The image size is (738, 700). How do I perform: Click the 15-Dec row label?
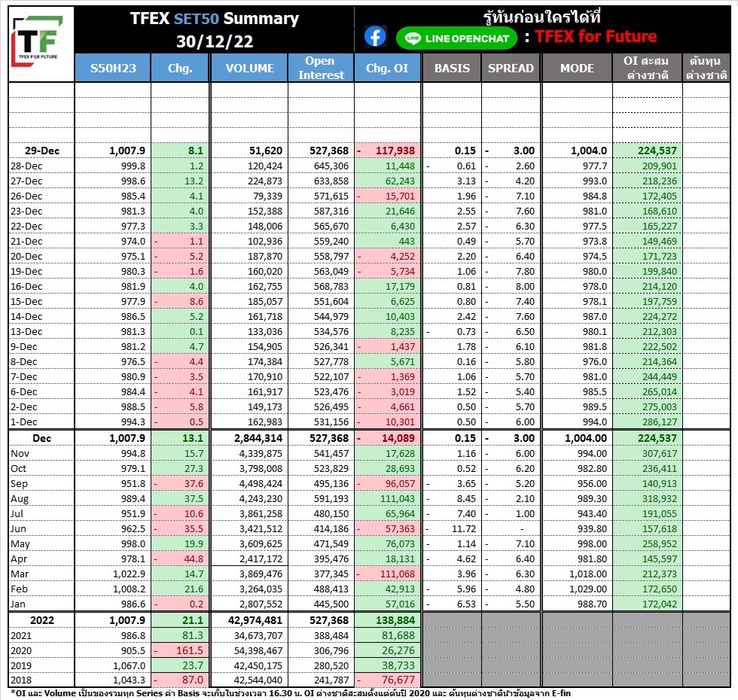[x=26, y=302]
